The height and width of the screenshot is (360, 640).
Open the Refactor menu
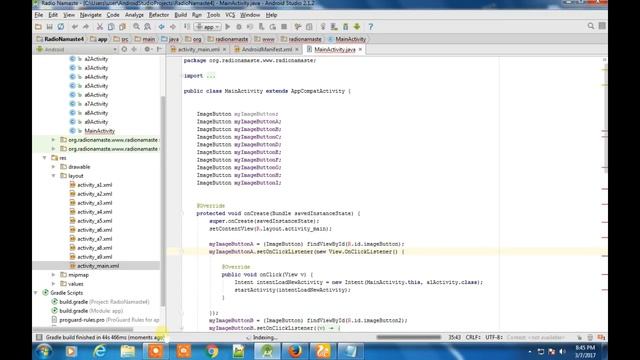[x=159, y=15]
